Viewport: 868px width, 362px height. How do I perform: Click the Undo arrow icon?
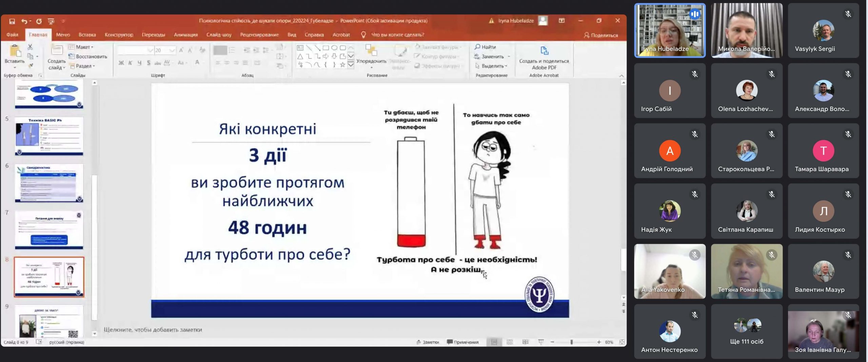[x=24, y=21]
